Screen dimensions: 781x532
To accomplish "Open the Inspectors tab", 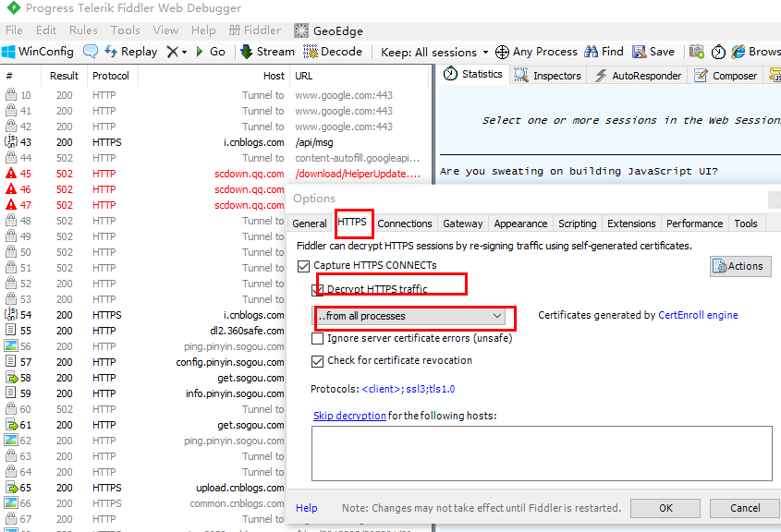I will coord(548,76).
